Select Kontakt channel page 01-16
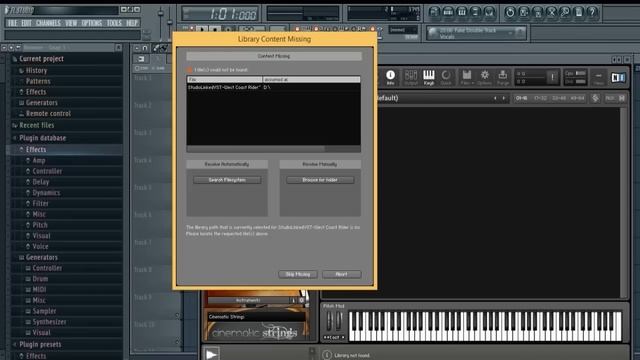 click(521, 98)
